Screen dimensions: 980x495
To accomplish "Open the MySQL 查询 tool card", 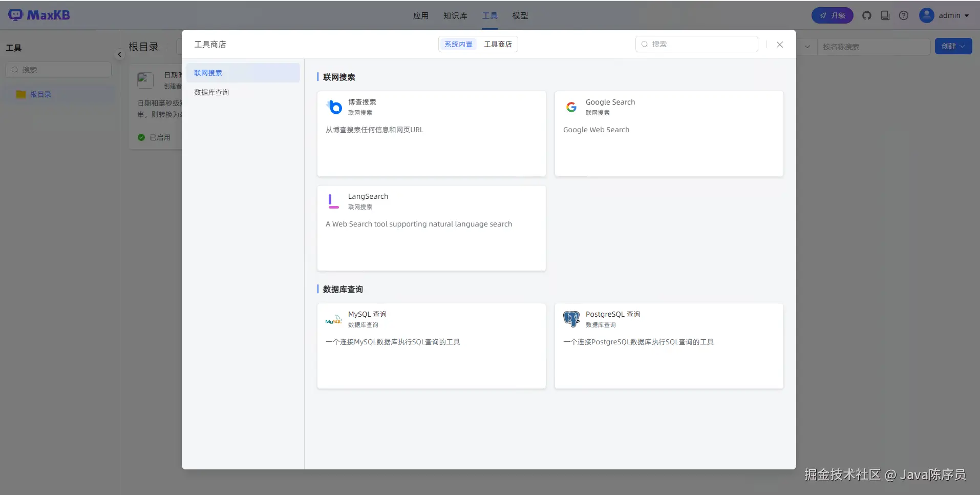I will tap(432, 346).
